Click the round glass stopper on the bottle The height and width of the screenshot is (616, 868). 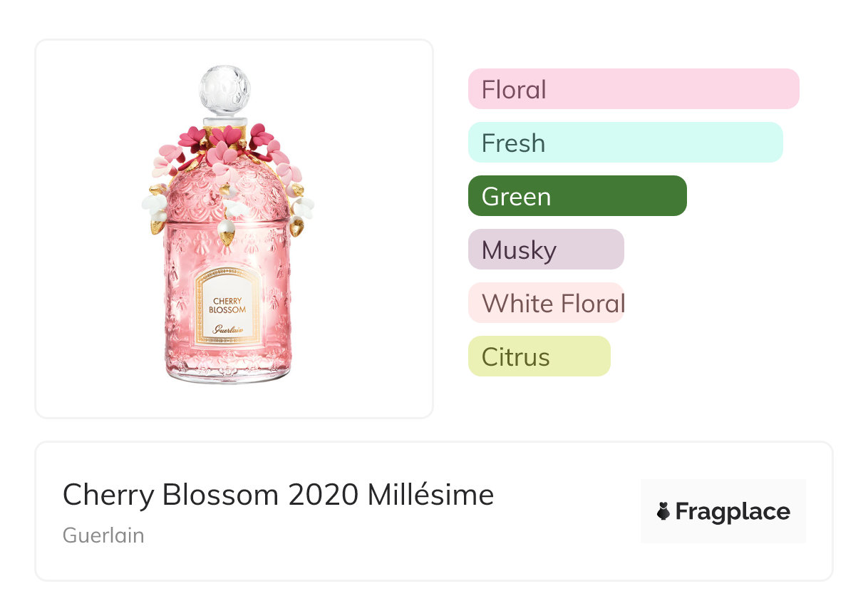point(224,90)
